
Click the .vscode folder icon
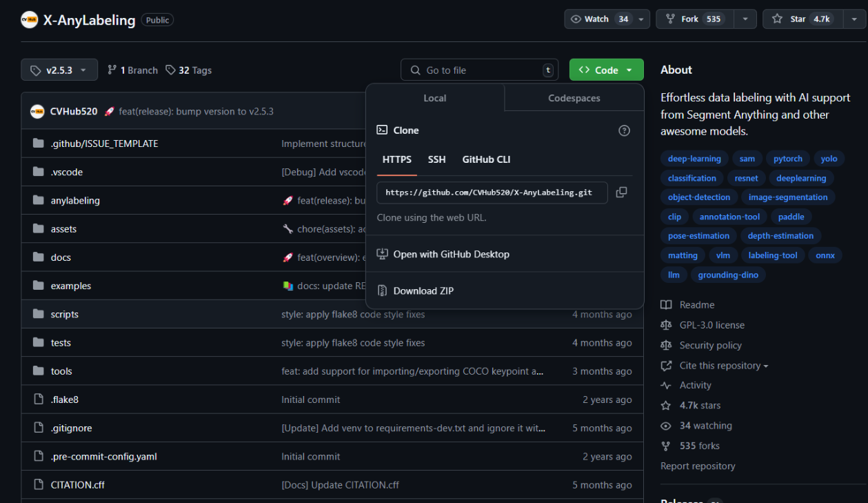coord(39,172)
